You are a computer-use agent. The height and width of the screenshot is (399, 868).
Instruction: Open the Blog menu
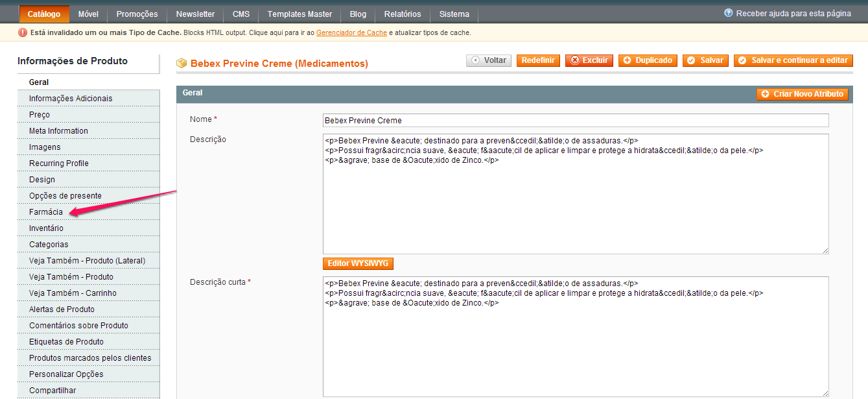click(x=358, y=14)
